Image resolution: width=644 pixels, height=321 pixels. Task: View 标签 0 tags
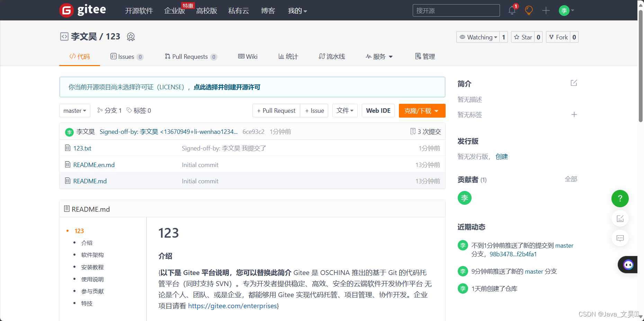tap(139, 110)
